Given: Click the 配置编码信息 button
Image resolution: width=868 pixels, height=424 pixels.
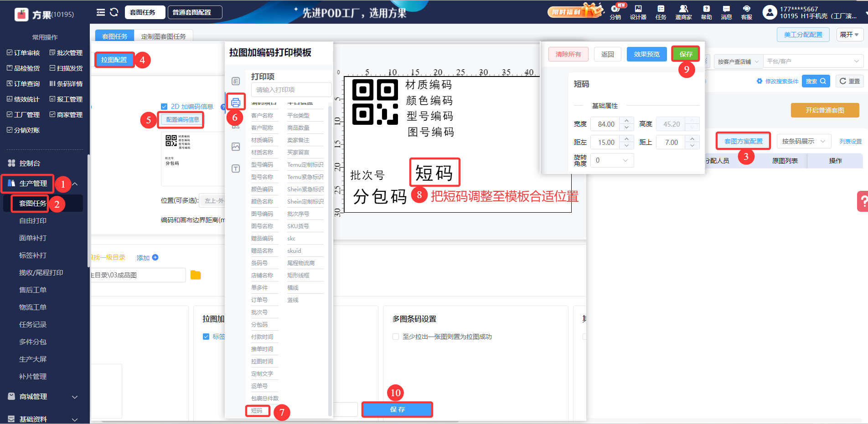Looking at the screenshot, I should click(x=182, y=119).
